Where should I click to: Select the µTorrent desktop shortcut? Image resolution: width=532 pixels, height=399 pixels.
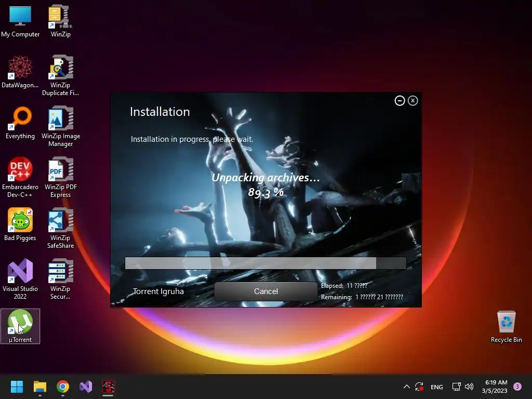pyautogui.click(x=20, y=326)
